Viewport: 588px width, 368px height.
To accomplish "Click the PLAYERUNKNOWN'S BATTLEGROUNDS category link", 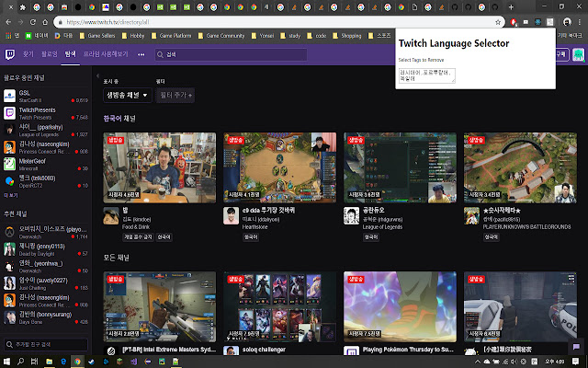I will point(526,227).
